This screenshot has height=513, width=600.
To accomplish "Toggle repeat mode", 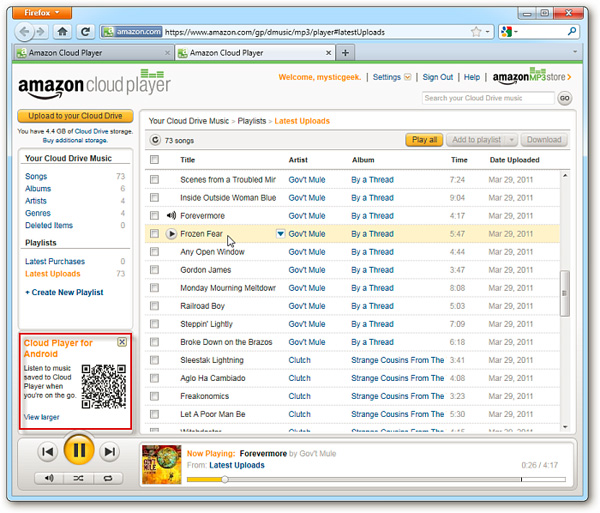I will coord(108,478).
